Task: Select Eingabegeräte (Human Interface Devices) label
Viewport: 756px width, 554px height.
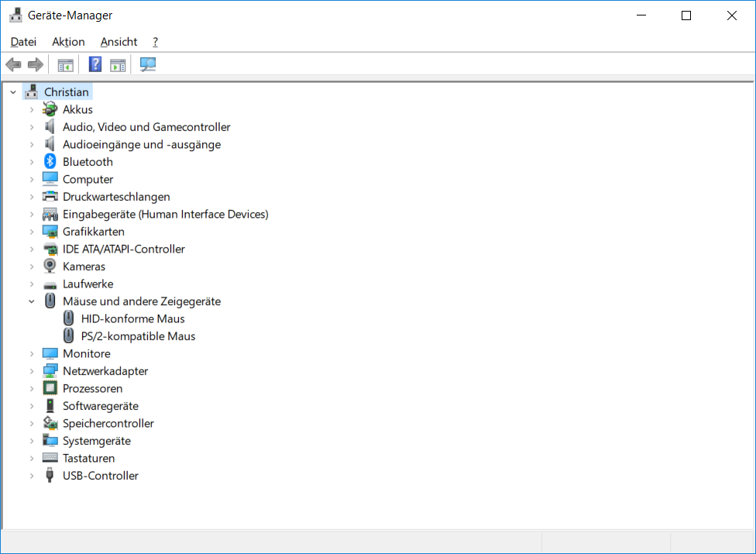Action: coord(166,214)
